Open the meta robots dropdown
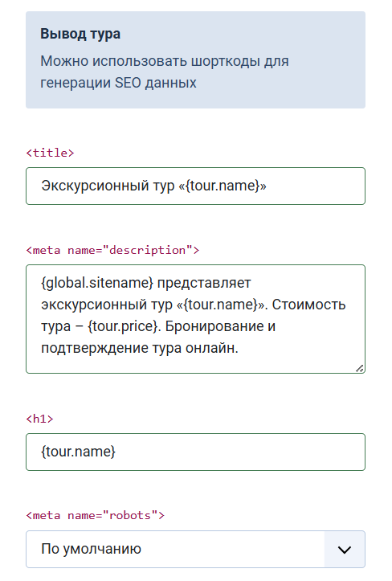 point(195,549)
